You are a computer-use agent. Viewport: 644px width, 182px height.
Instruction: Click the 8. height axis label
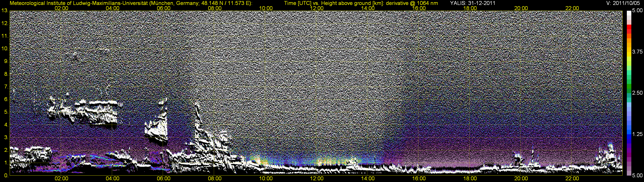(x=6, y=74)
